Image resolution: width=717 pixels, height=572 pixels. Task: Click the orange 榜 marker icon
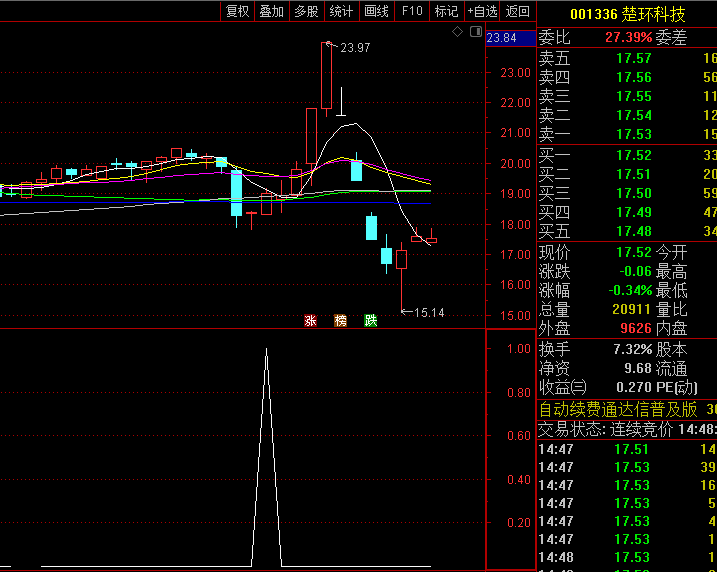(x=341, y=321)
